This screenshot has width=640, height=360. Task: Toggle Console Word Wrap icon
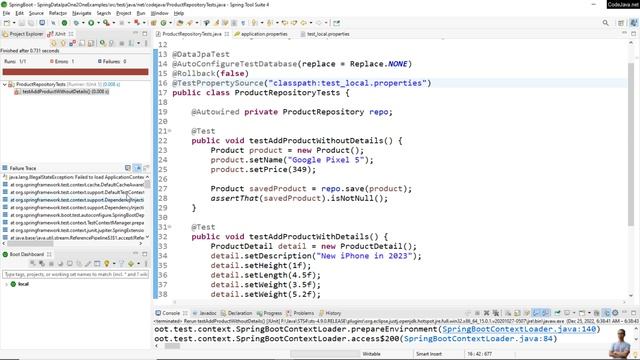(x=527, y=313)
